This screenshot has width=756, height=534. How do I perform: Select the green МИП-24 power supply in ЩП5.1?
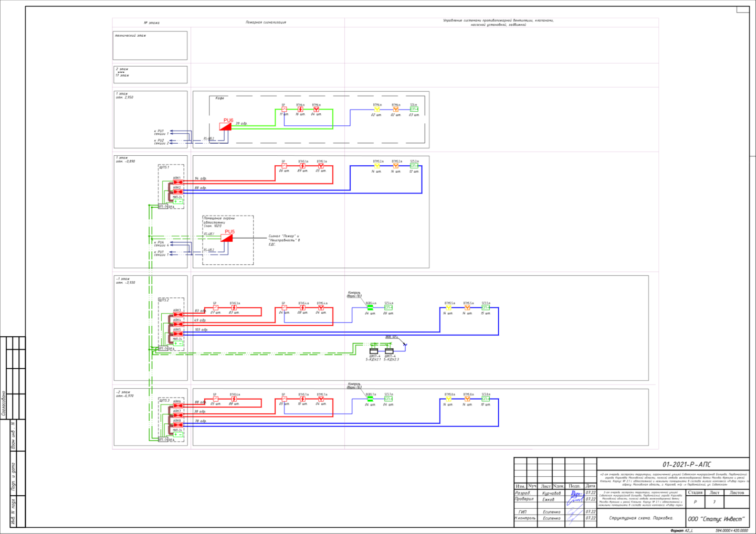[x=178, y=201]
